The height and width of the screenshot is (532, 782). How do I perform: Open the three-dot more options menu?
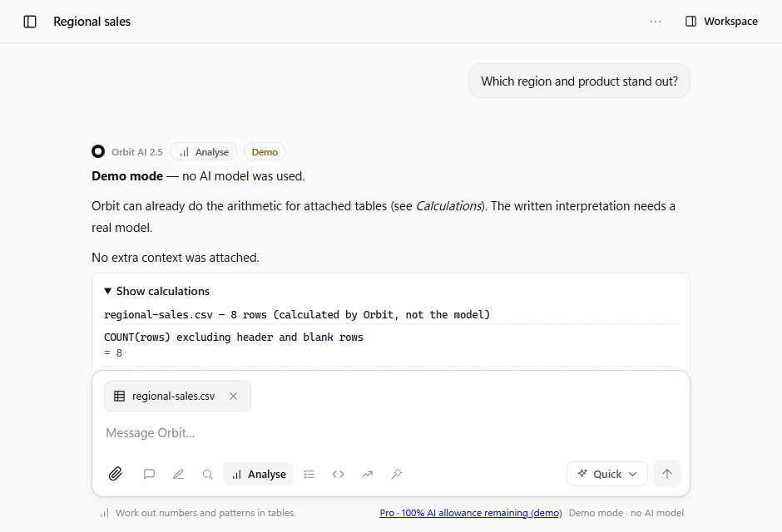(x=656, y=22)
